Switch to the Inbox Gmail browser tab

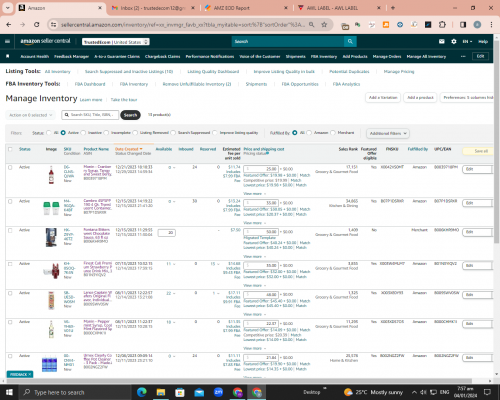pyautogui.click(x=153, y=8)
